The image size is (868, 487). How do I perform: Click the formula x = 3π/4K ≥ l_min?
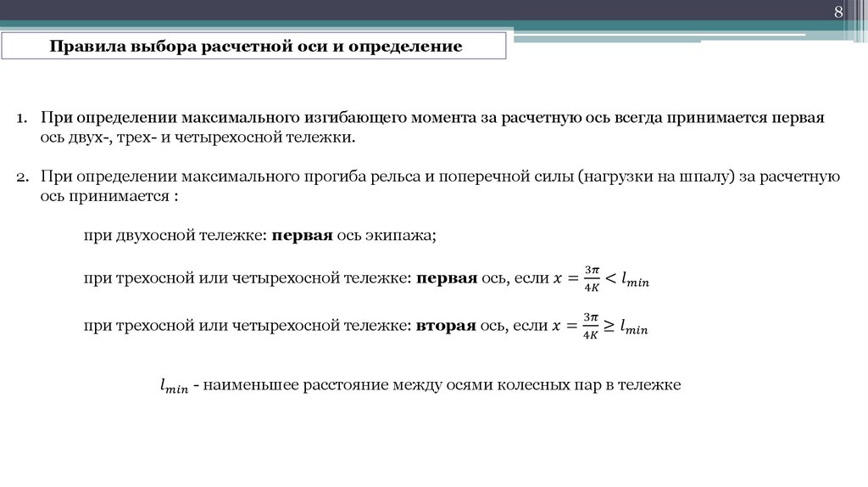coord(599,326)
